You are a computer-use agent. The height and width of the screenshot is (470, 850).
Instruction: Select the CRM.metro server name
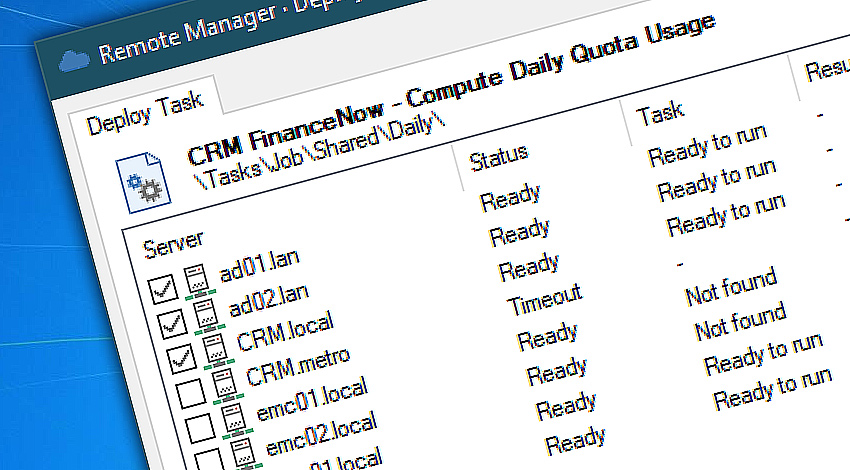click(x=298, y=366)
